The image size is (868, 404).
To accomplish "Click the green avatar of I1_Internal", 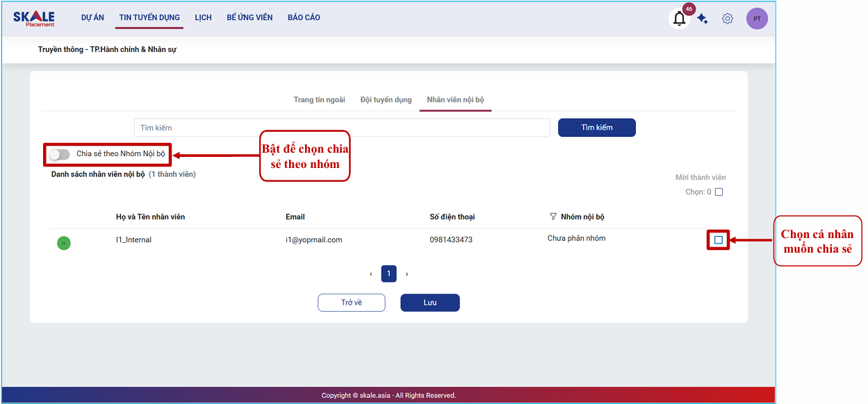I will coord(64,243).
